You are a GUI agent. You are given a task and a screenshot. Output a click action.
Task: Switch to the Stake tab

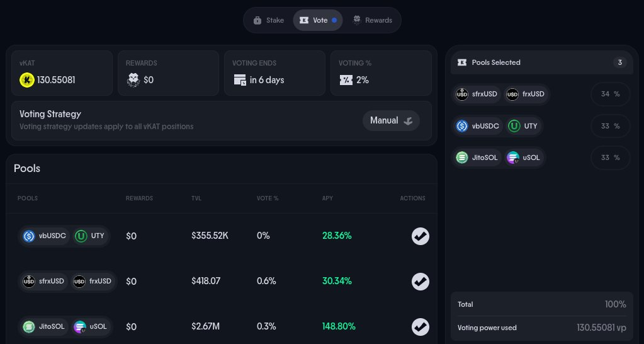pos(269,20)
